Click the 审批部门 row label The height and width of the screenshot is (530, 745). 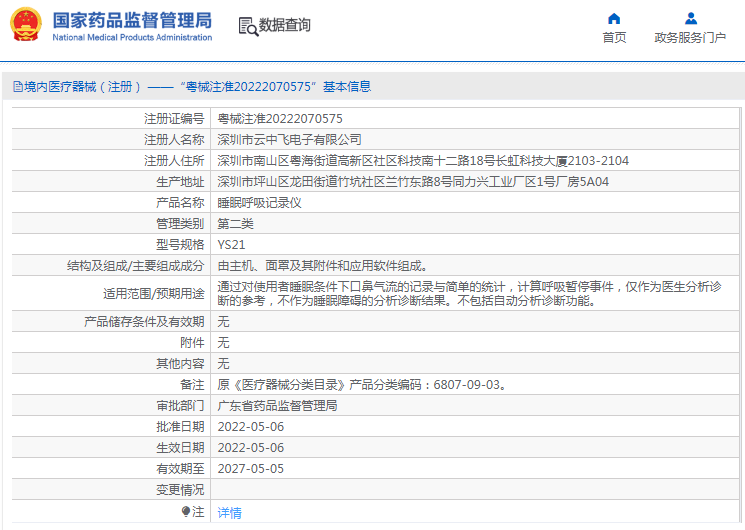[x=180, y=405]
